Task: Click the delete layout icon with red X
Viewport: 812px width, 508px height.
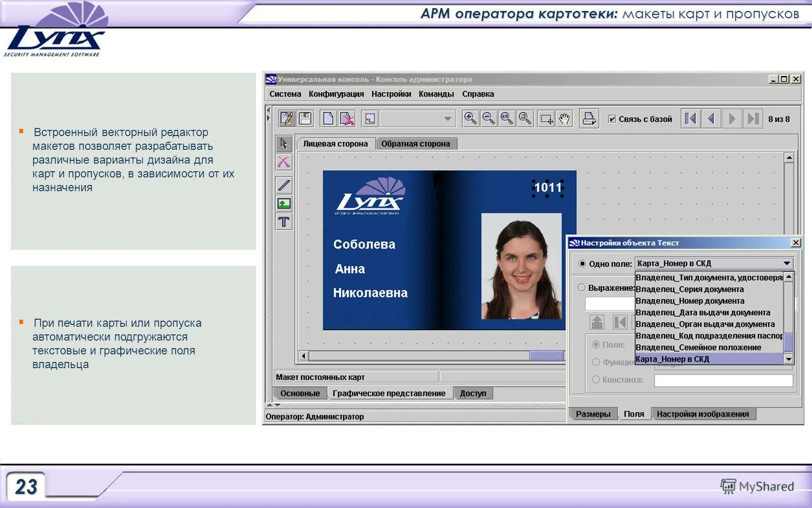Action: [x=347, y=118]
